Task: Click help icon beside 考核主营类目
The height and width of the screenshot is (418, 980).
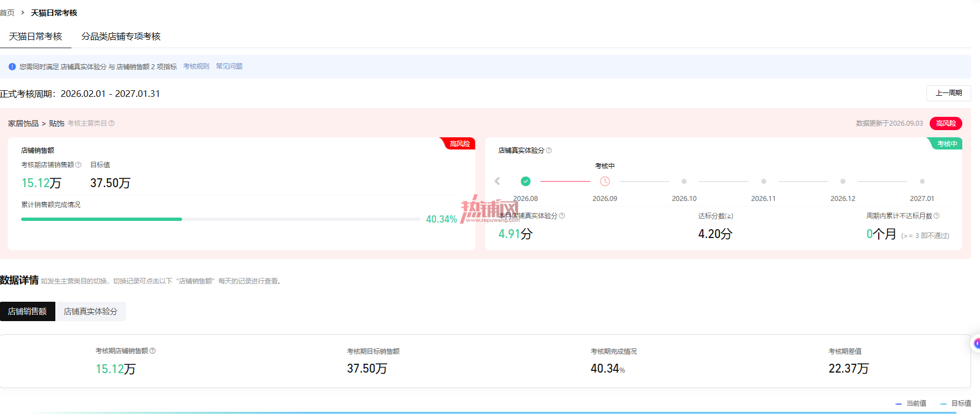Action: coord(111,123)
